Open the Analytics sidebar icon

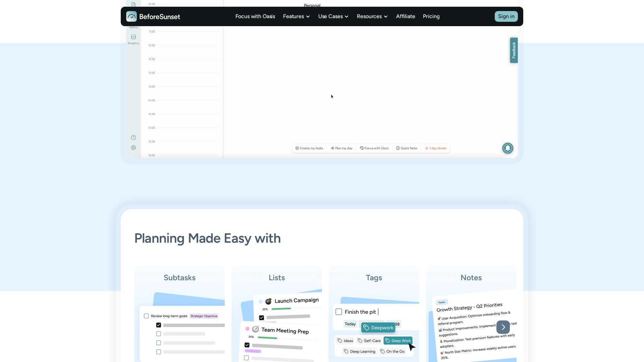(x=133, y=37)
